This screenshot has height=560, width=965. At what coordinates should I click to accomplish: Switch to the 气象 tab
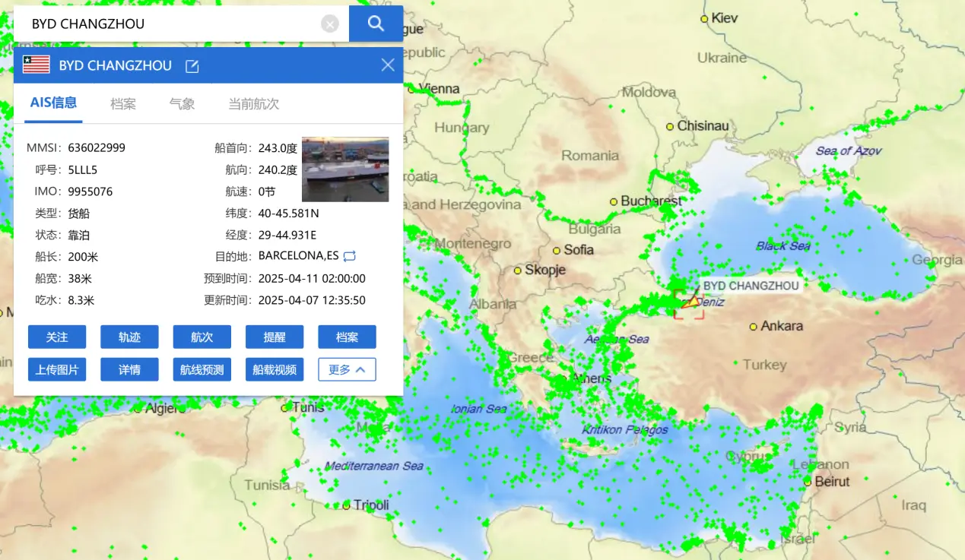(183, 104)
